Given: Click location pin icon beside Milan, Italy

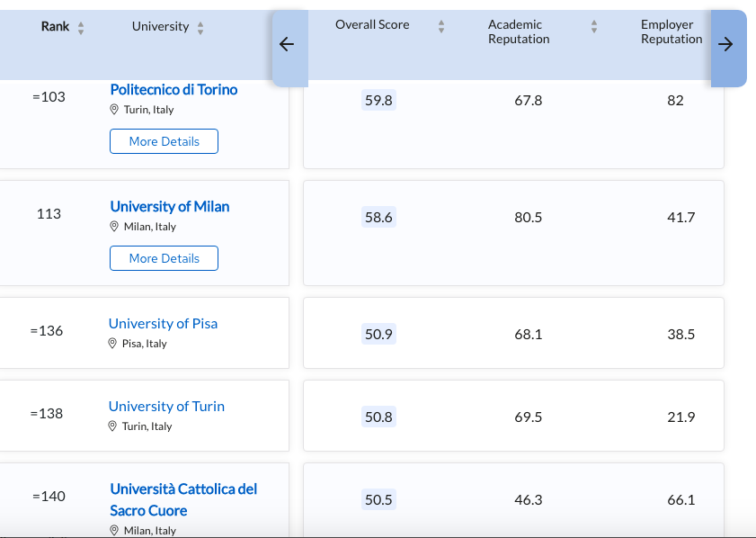Looking at the screenshot, I should [x=114, y=227].
